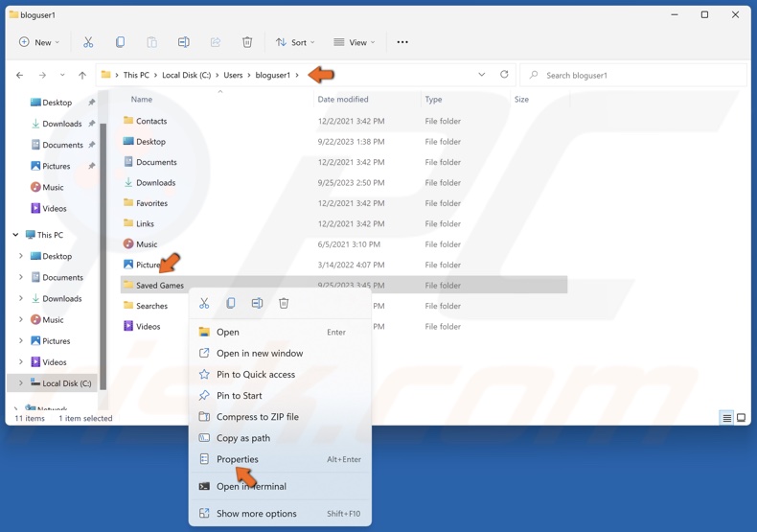This screenshot has width=757, height=532.
Task: Select Pin to Start
Action: [280, 396]
